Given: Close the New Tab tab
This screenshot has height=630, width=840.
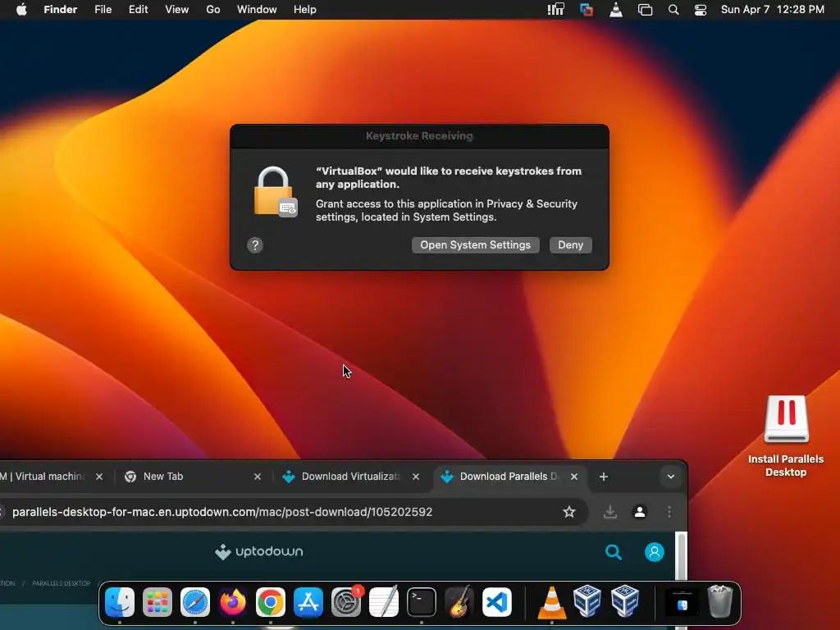Looking at the screenshot, I should (257, 477).
